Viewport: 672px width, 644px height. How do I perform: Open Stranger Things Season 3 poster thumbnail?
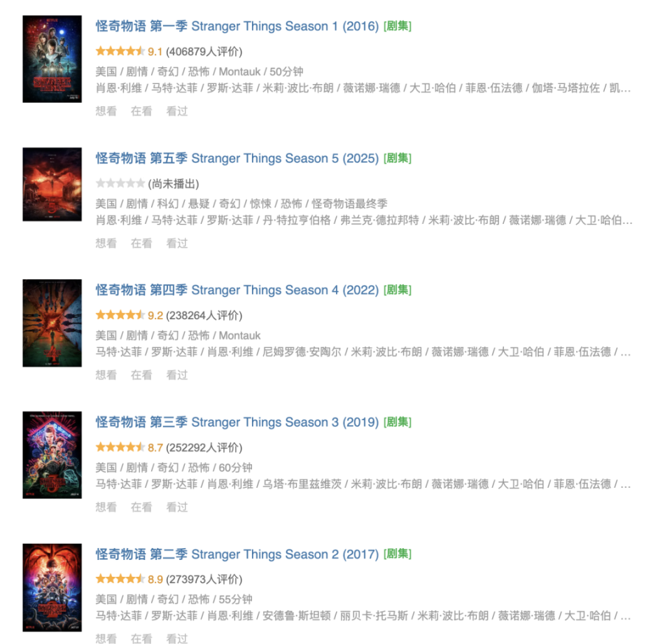coord(52,455)
